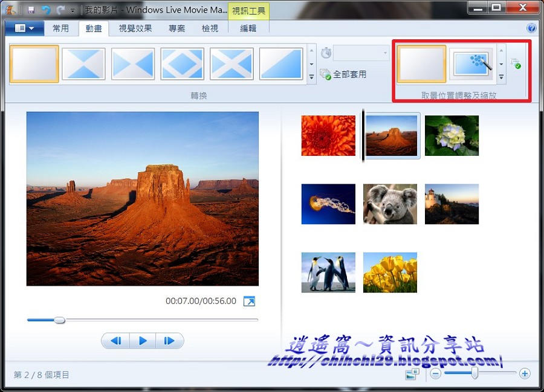Switch to the 動畫 tab
Screen dimensions: 544x392
coord(94,28)
